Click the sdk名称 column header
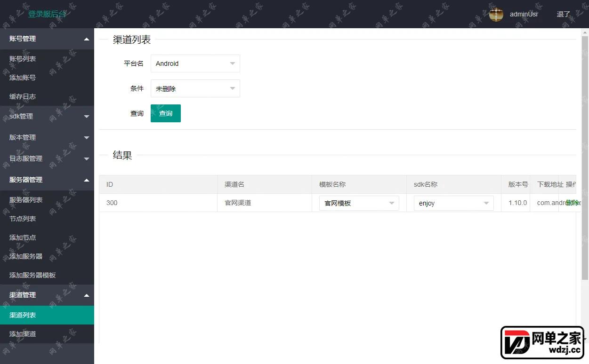Viewport: 589px width, 364px height. point(454,184)
